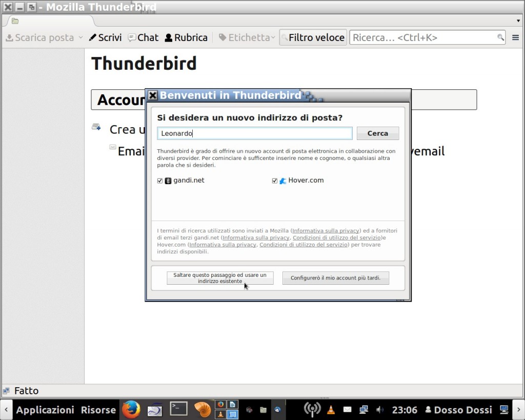This screenshot has height=420, width=525.
Task: Open the Risorse panel menu
Action: [x=98, y=410]
